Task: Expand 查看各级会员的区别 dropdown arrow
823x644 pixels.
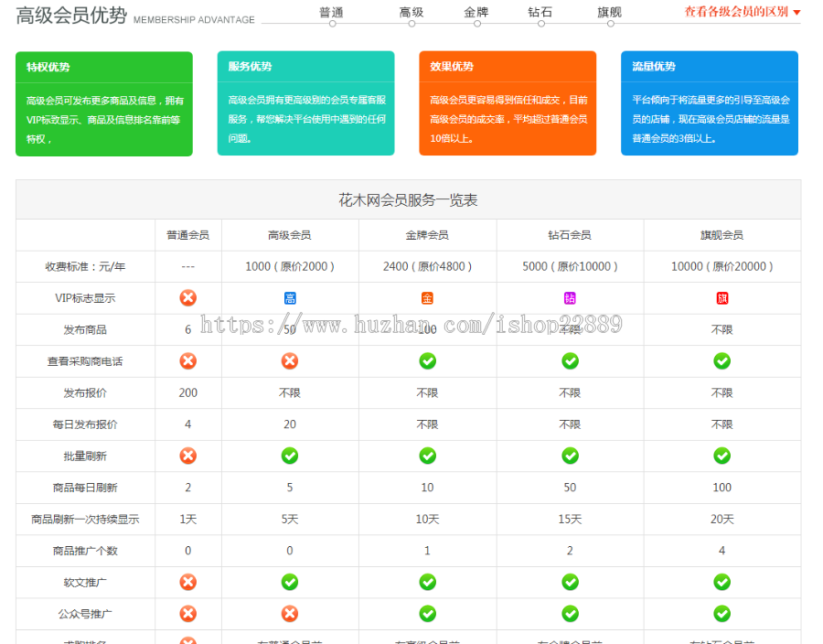Action: click(796, 12)
